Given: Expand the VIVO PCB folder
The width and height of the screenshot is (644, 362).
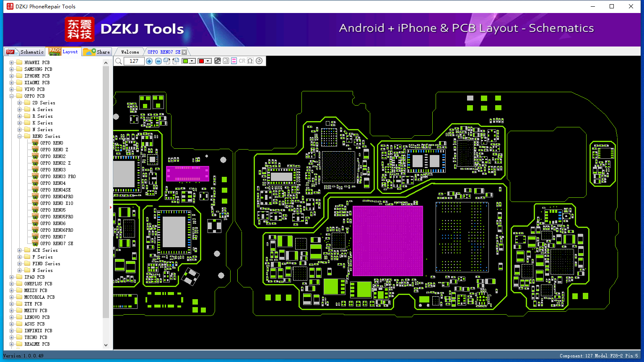Looking at the screenshot, I should (11, 89).
